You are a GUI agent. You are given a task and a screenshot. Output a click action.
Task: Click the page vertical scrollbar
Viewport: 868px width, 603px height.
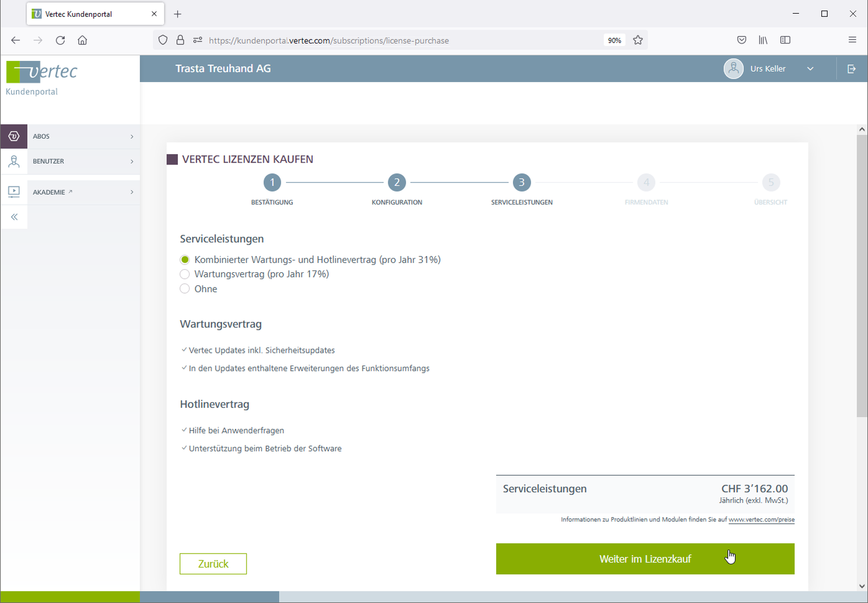[862, 276]
